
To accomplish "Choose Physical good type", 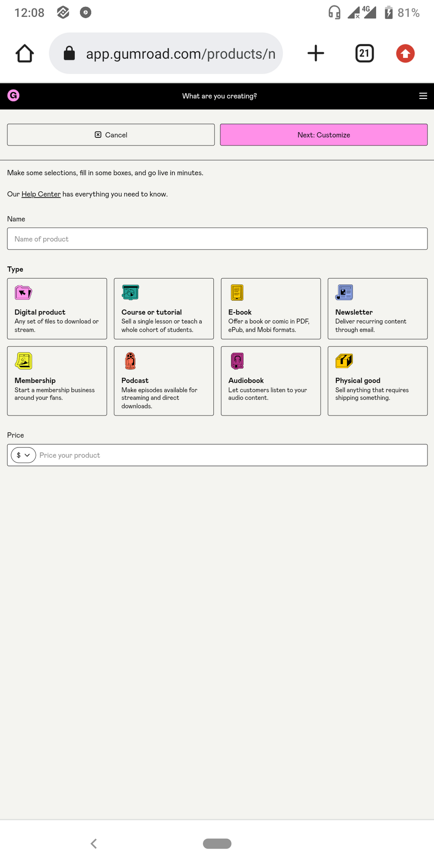I will [x=377, y=381].
